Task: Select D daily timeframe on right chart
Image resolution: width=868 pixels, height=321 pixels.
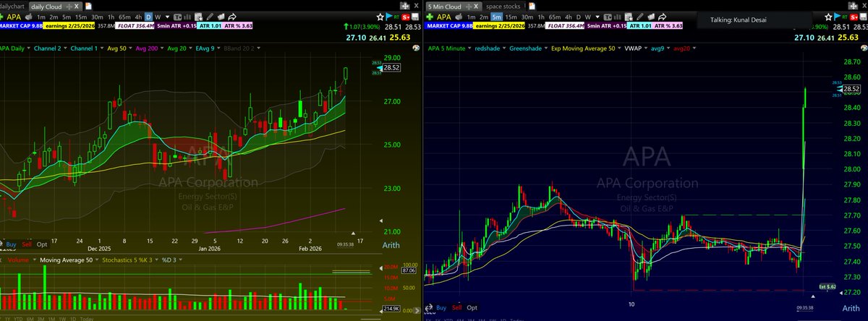Action: 579,17
